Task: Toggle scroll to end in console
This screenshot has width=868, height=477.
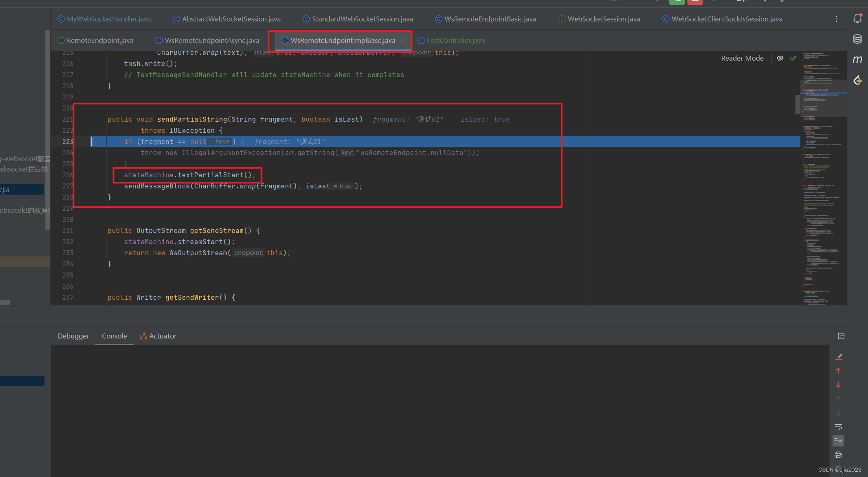Action: pos(838,441)
